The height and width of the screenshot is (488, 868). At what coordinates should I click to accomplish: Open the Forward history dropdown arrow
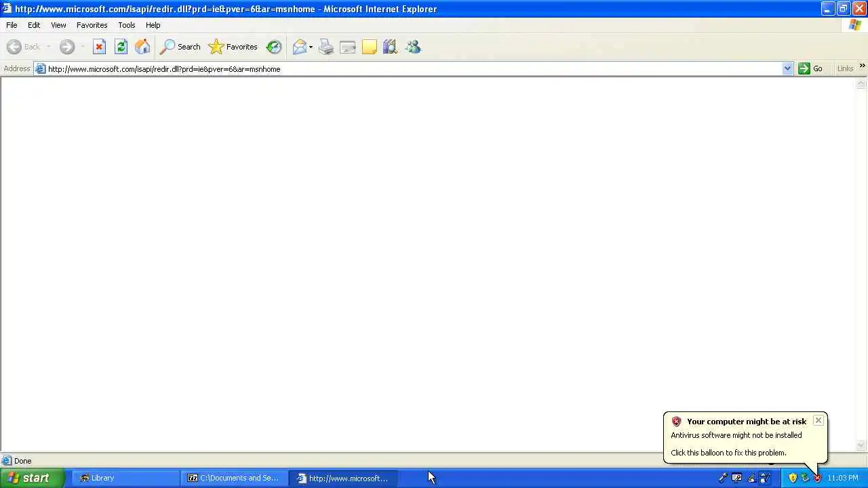coord(83,47)
